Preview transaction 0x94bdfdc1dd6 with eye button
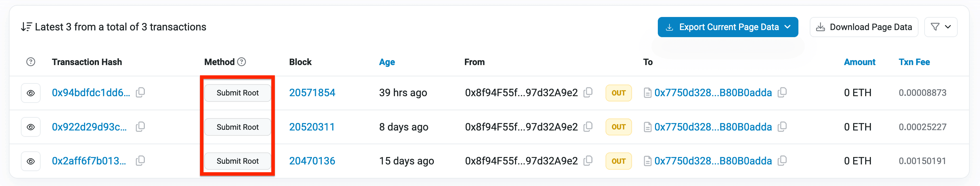Screen dimensions: 980x186 click(31, 93)
